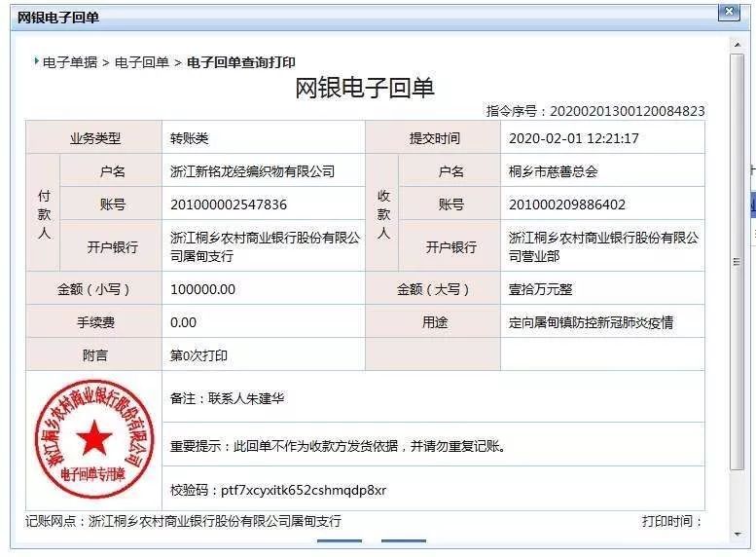The height and width of the screenshot is (557, 756).
Task: Click the 提交时间 header cell
Action: (x=433, y=138)
